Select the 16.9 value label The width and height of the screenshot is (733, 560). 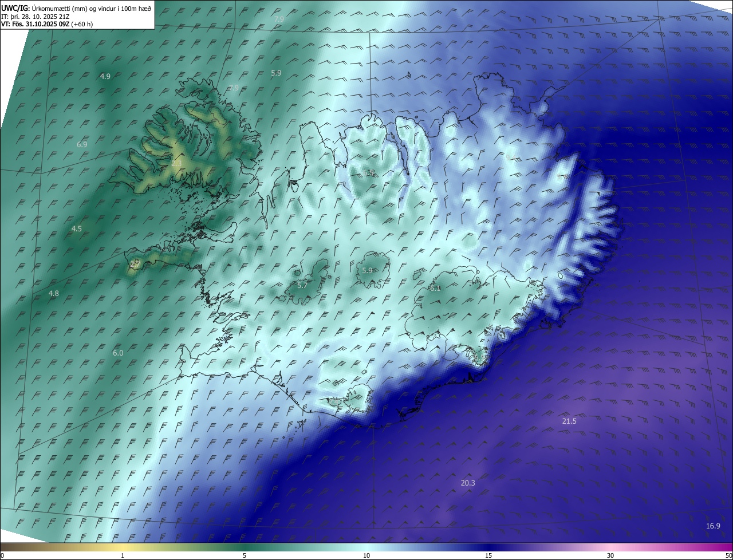[713, 526]
